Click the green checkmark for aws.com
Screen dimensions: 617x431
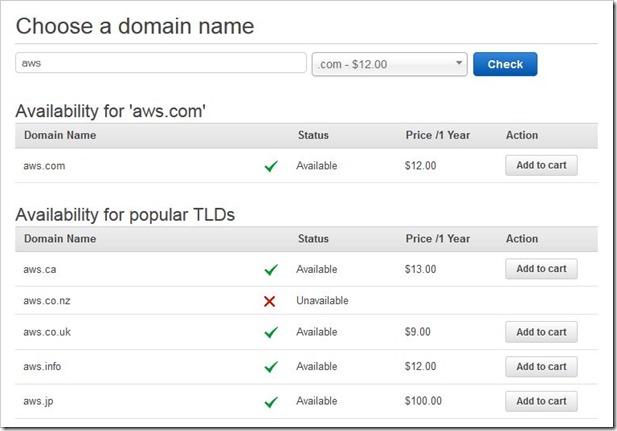[270, 166]
